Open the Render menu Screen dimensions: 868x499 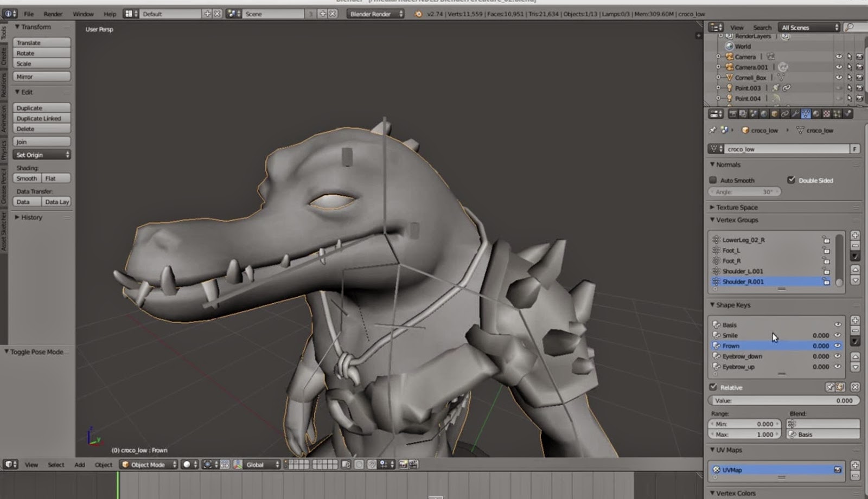(53, 14)
